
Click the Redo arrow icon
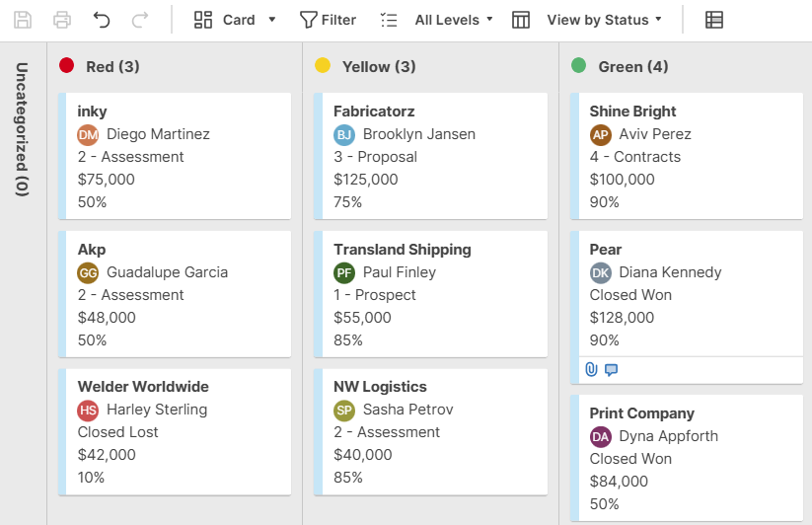140,20
